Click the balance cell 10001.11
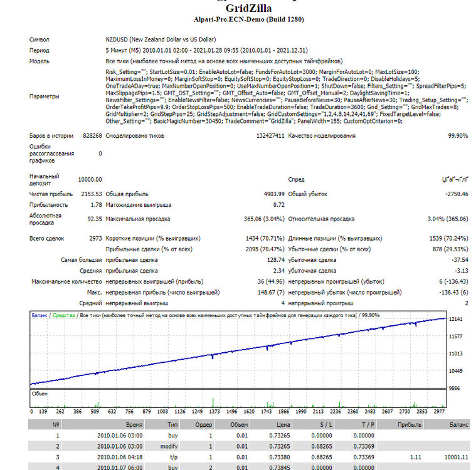The height and width of the screenshot is (470, 476). tap(457, 457)
